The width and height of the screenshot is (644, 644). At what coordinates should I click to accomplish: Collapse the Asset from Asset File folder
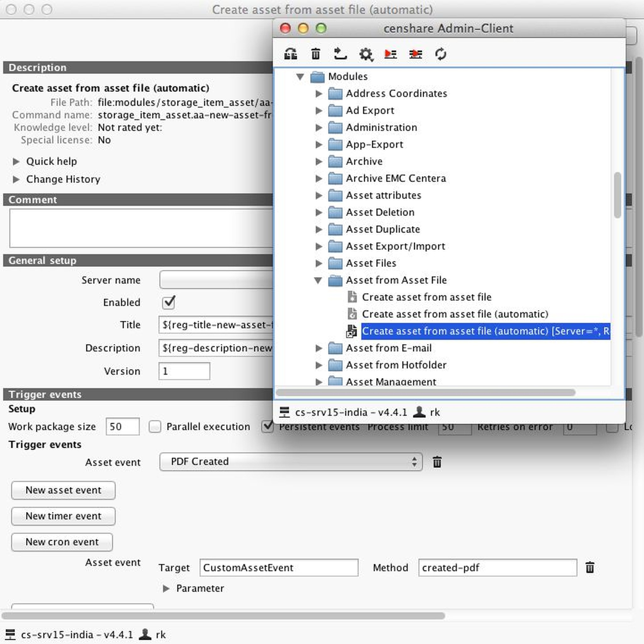(319, 280)
